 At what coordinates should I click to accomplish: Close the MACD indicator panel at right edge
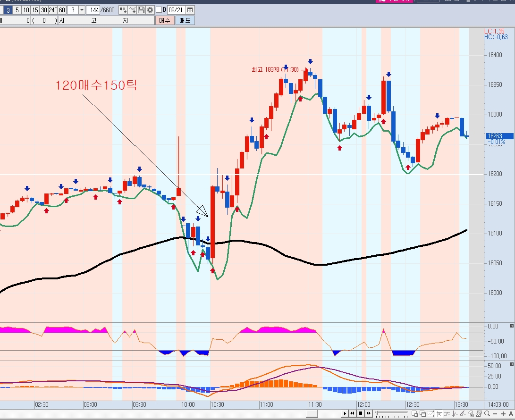pyautogui.click(x=511, y=364)
